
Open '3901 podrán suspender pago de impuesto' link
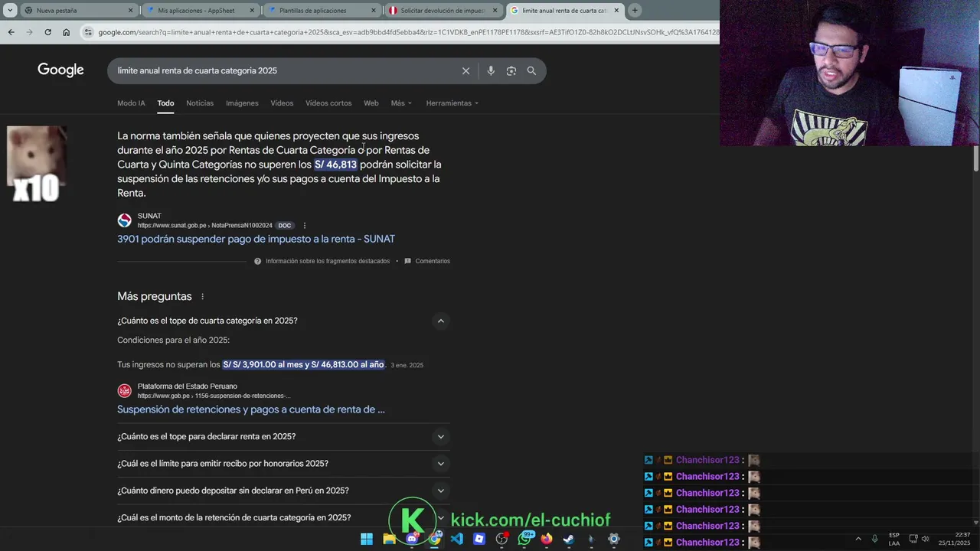pos(256,240)
